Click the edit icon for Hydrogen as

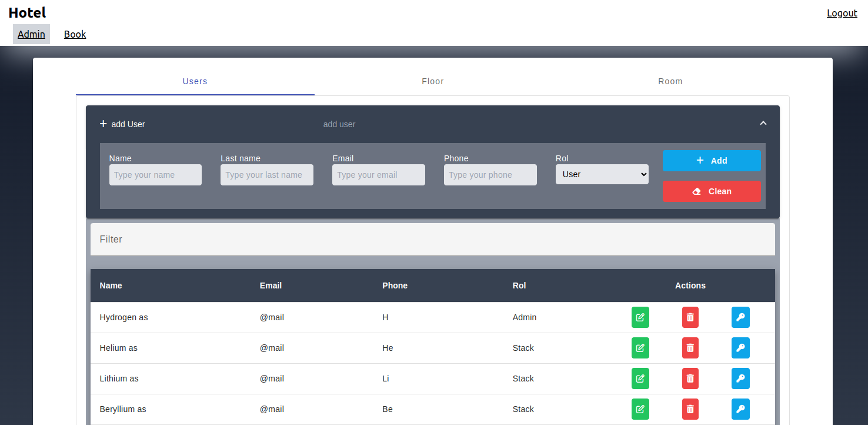tap(640, 317)
